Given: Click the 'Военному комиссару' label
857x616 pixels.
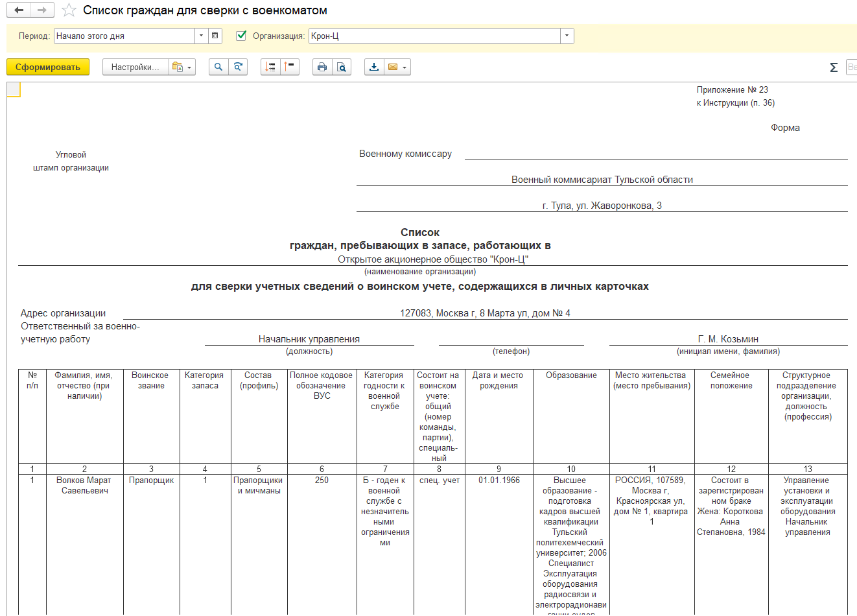Looking at the screenshot, I should click(x=405, y=154).
